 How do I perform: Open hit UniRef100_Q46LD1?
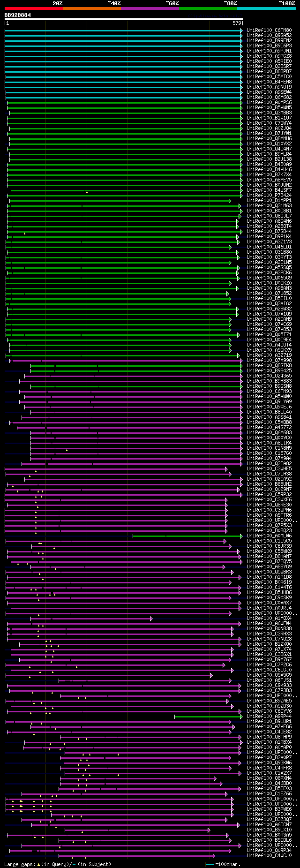coord(269,247)
